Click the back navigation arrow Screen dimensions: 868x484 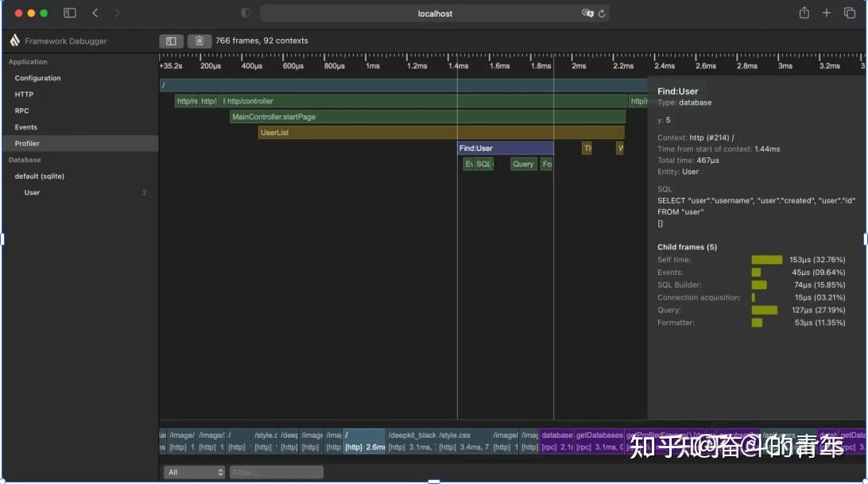[95, 13]
